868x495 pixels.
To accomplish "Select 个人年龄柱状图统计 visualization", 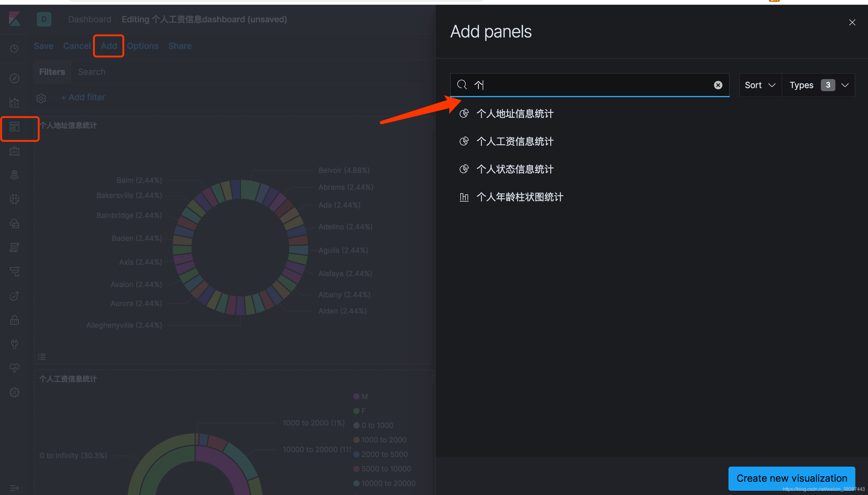I will click(x=519, y=197).
